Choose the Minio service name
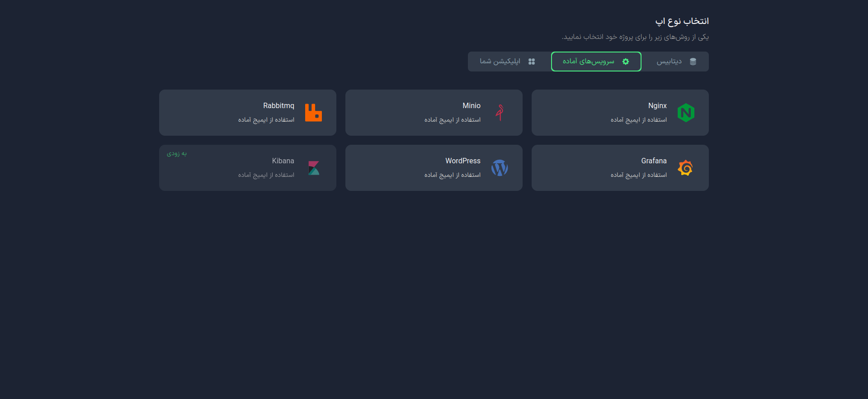The width and height of the screenshot is (868, 399). (x=472, y=105)
